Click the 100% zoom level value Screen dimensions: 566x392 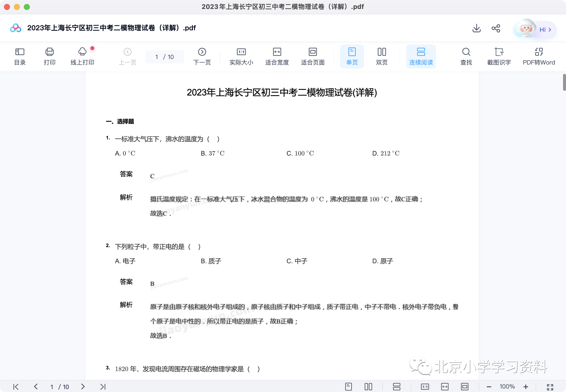pos(507,386)
